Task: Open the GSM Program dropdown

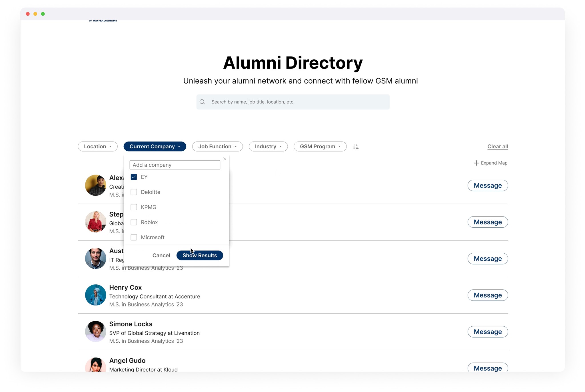Action: point(320,146)
